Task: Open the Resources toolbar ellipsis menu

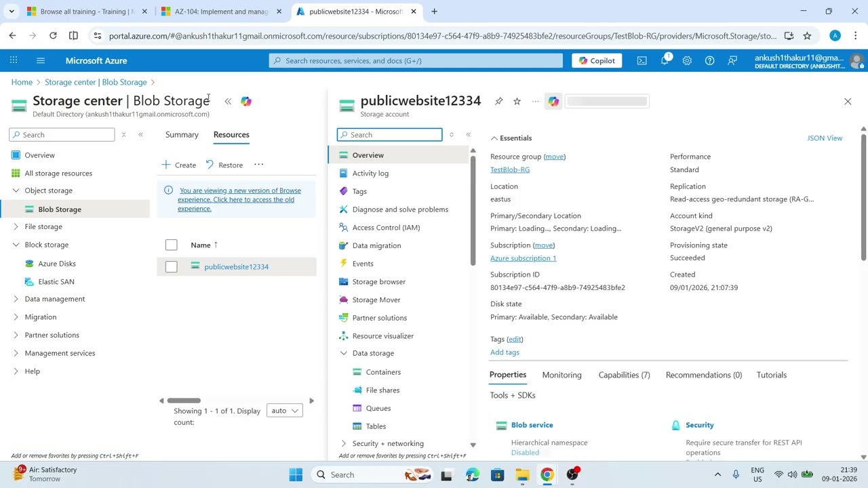Action: [x=258, y=165]
